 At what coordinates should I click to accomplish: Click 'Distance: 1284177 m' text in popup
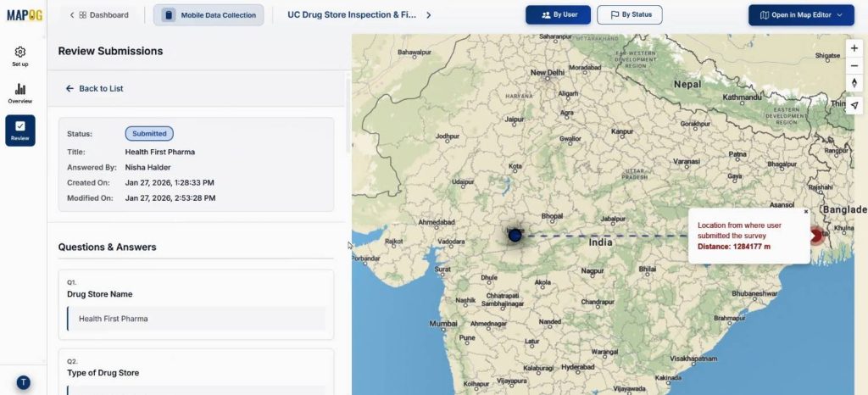coord(733,246)
